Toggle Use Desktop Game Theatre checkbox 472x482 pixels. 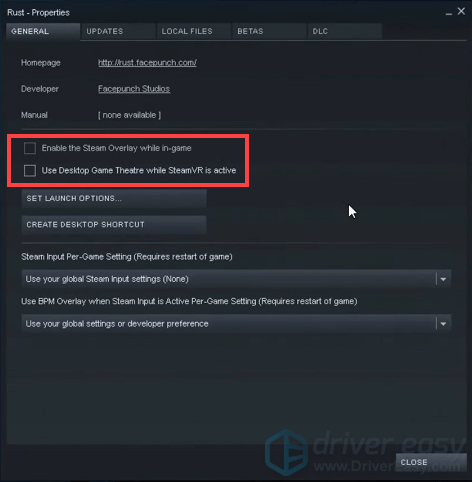30,171
